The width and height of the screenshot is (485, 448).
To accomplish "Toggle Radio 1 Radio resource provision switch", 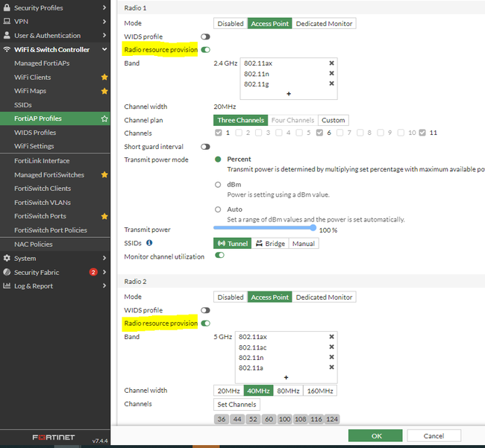I will (205, 50).
